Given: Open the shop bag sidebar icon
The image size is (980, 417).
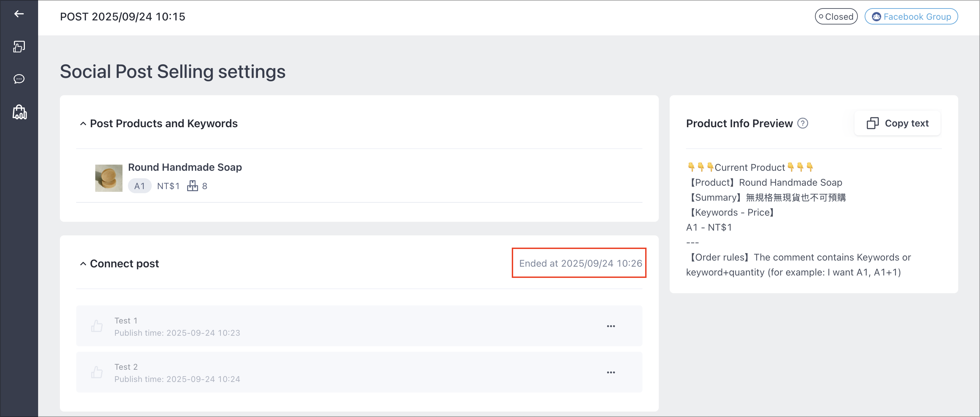Looking at the screenshot, I should (19, 112).
